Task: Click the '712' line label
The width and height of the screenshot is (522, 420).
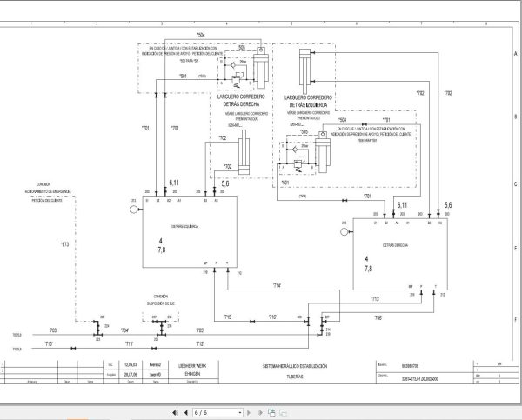Action: point(199,343)
